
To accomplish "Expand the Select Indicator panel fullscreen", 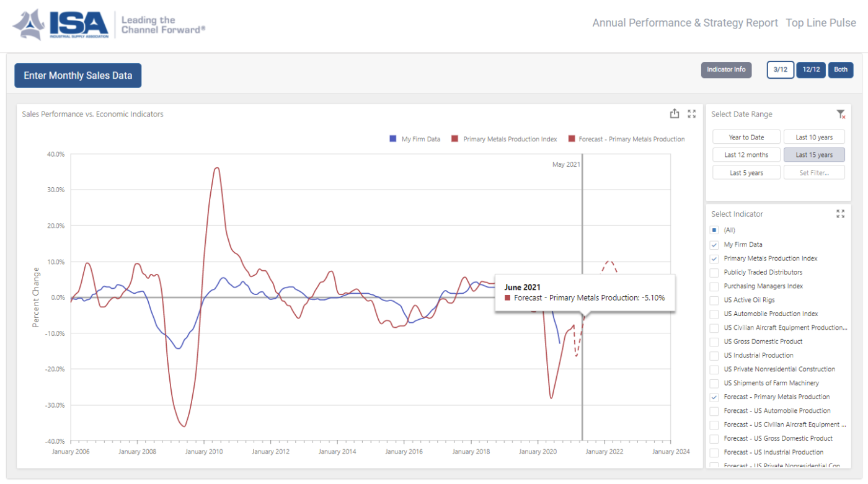I will click(x=841, y=214).
